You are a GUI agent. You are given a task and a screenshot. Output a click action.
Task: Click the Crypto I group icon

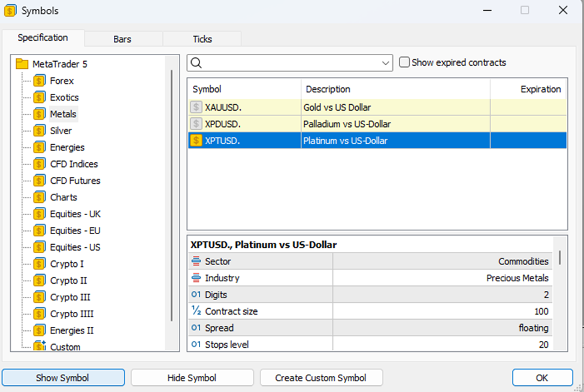[x=39, y=264]
